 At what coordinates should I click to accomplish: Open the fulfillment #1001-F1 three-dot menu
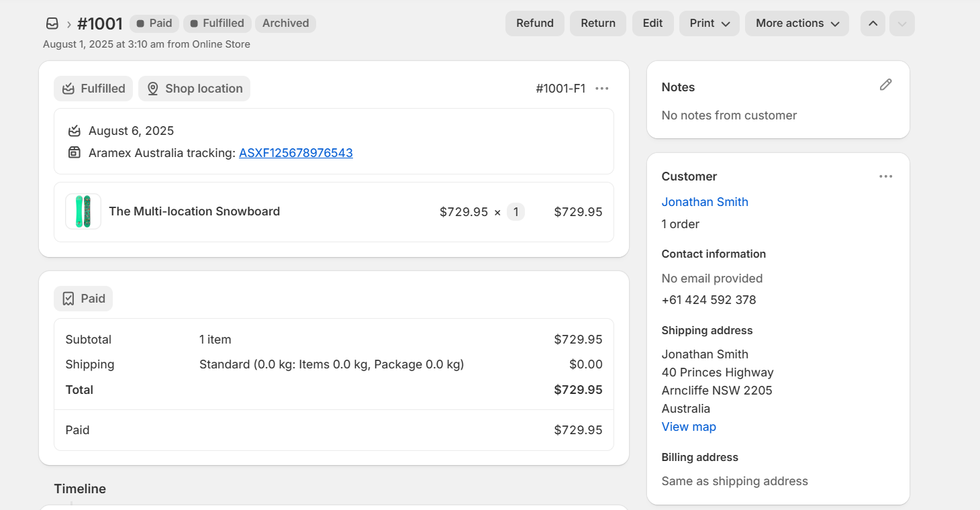coord(602,89)
